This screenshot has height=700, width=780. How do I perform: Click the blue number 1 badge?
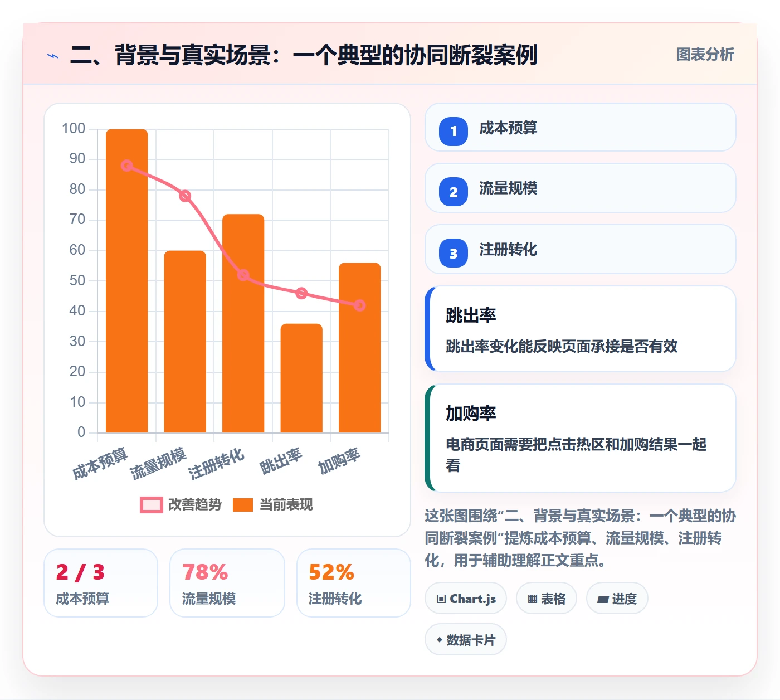click(454, 131)
